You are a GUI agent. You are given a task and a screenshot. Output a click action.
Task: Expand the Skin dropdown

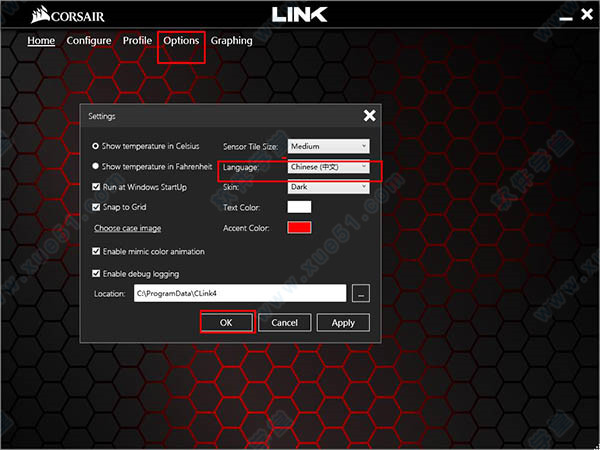328,187
